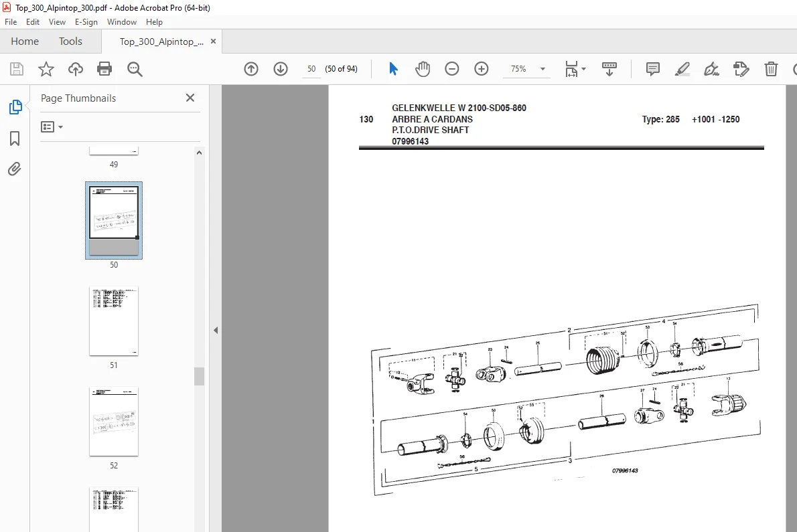Collapse the navigation pane arrow
Viewport: 797px width, 532px height.
click(x=216, y=331)
